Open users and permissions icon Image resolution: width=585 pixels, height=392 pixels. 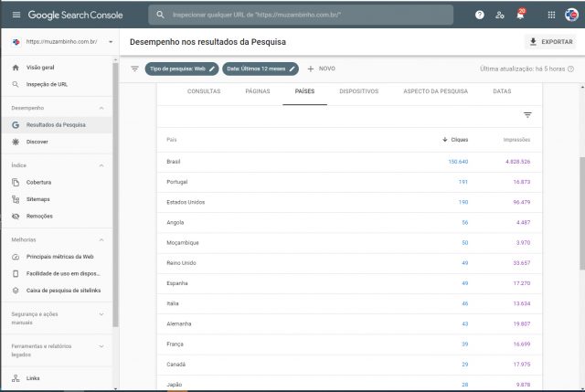[x=499, y=15]
